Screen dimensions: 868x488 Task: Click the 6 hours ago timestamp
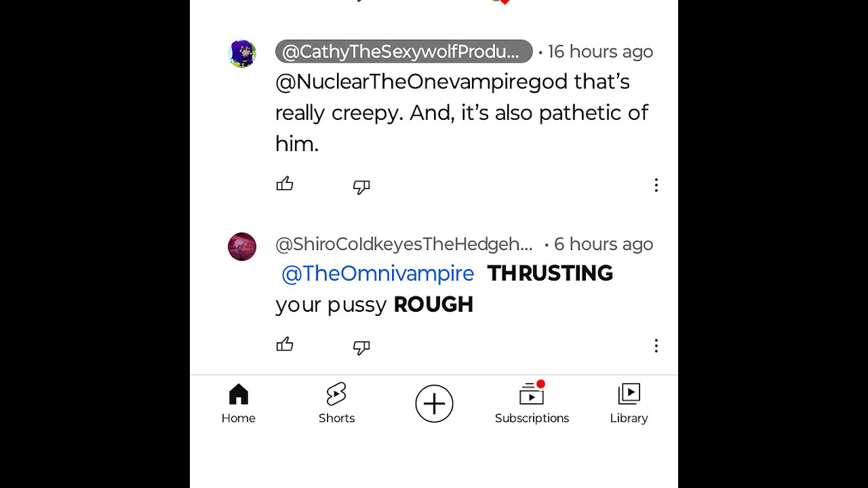(x=603, y=244)
